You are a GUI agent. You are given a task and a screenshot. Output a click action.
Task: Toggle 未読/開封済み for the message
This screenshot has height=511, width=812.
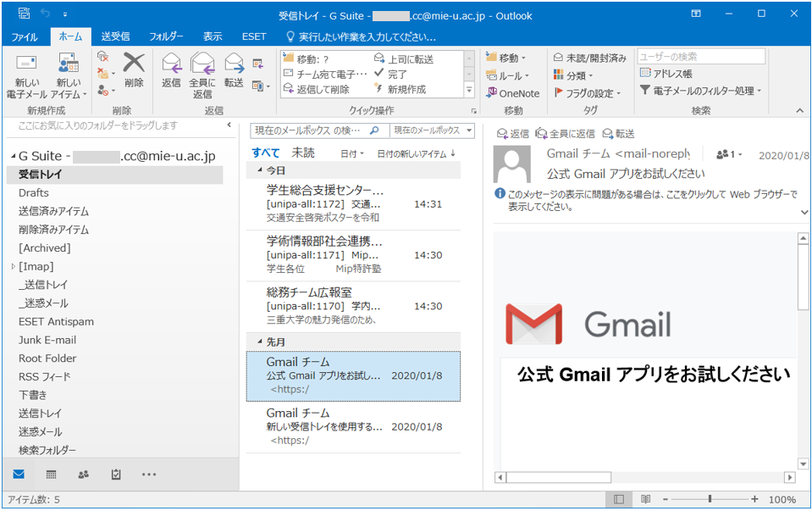pyautogui.click(x=590, y=58)
